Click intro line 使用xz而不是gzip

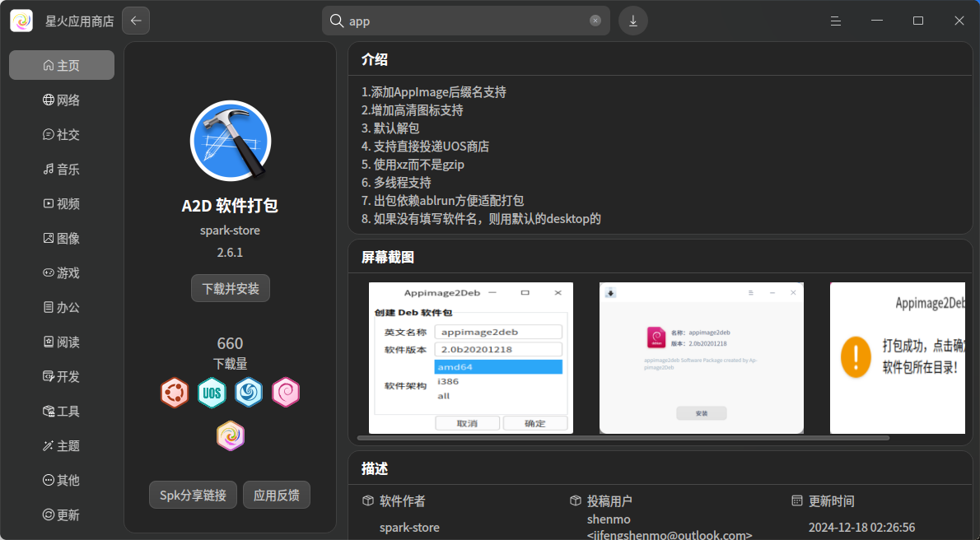413,165
